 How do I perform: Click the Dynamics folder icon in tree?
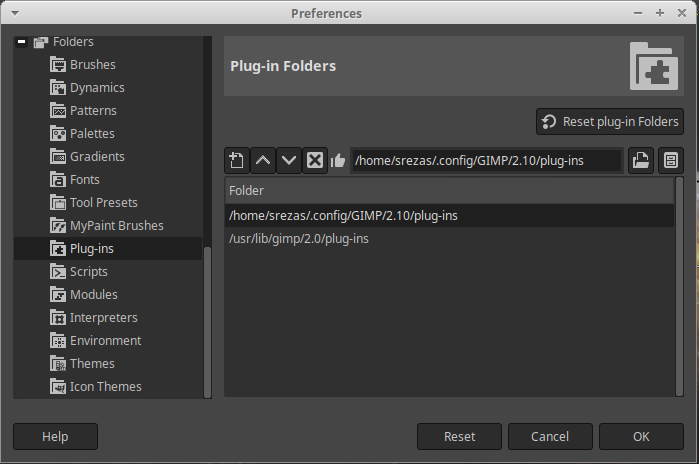tap(58, 87)
